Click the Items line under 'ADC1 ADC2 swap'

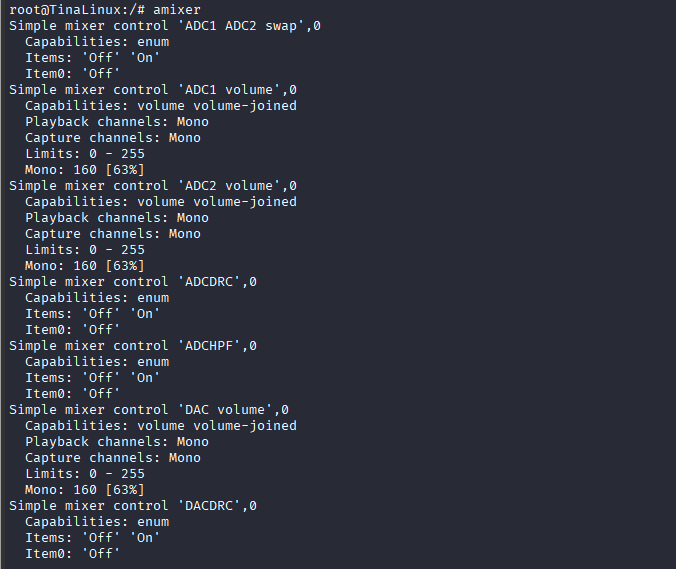pyautogui.click(x=92, y=58)
